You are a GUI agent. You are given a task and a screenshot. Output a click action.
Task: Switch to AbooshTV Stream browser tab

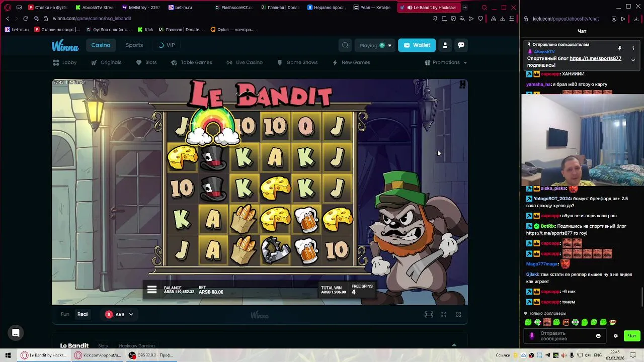pyautogui.click(x=95, y=8)
